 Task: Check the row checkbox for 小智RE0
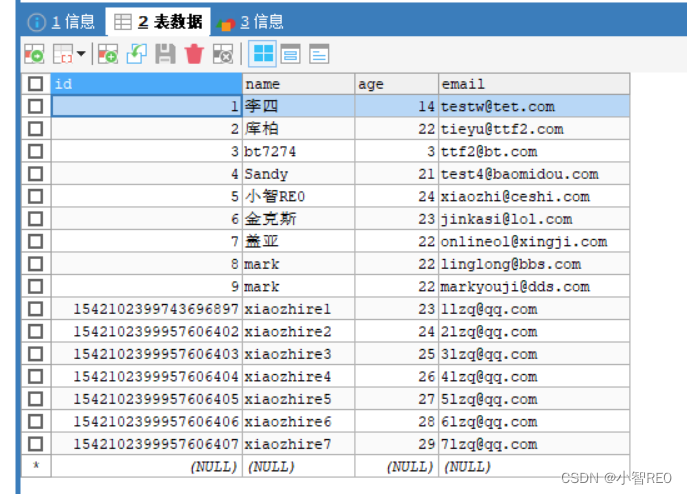(35, 196)
